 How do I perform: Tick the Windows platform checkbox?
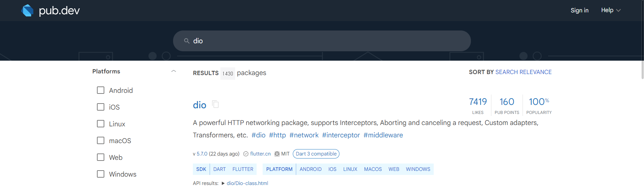(x=101, y=174)
